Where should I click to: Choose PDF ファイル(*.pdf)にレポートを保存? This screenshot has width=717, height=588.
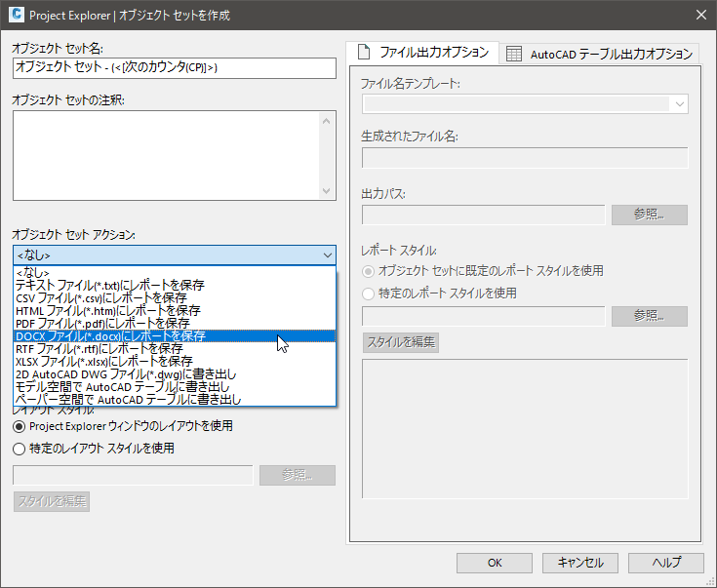175,324
